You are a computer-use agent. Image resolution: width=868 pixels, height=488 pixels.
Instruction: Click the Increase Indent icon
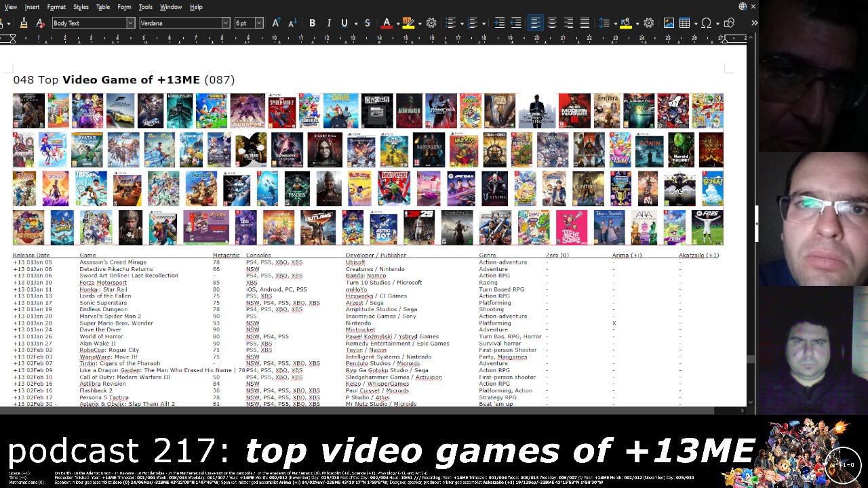[500, 23]
